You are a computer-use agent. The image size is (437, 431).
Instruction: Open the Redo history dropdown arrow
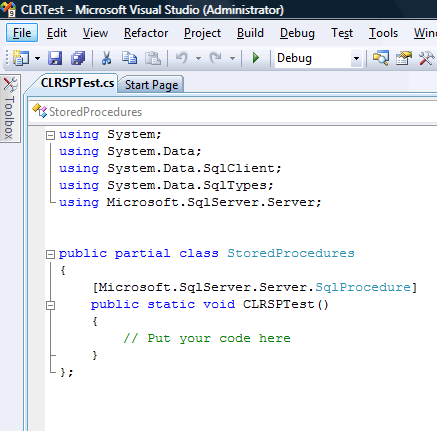point(232,59)
